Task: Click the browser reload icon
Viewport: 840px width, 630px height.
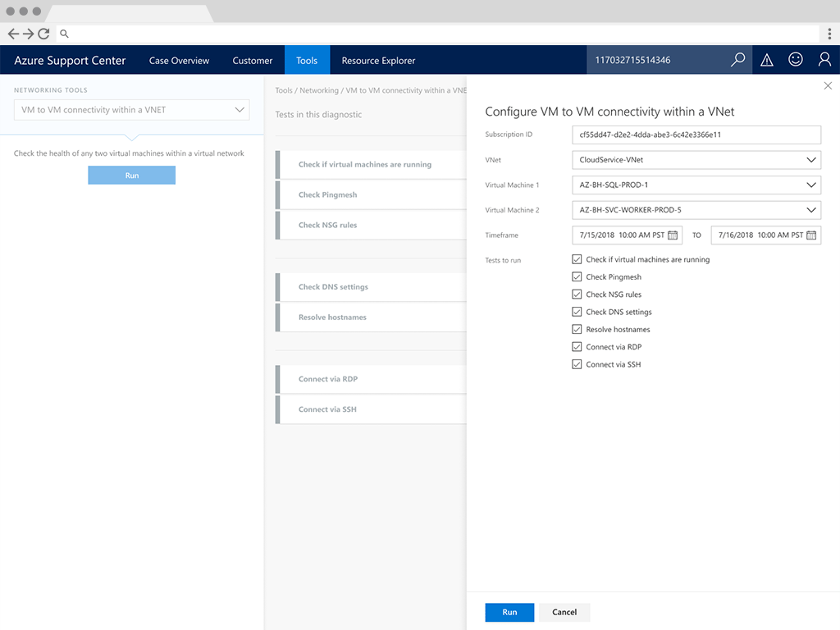Action: point(43,34)
